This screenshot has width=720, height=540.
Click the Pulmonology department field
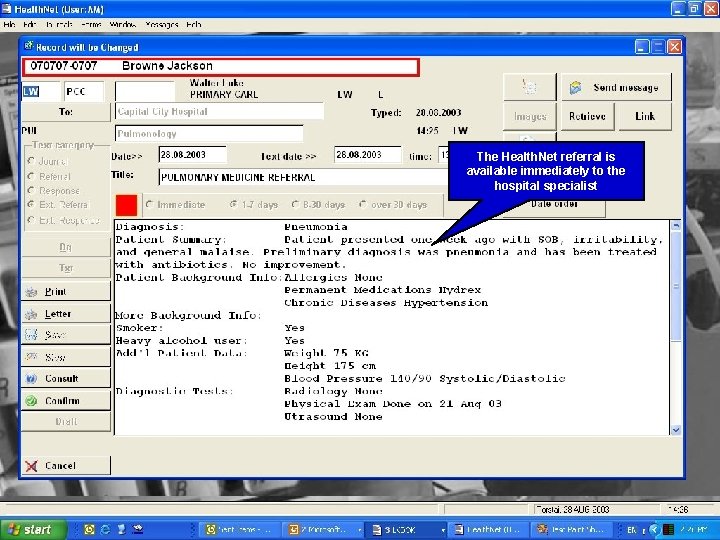209,134
